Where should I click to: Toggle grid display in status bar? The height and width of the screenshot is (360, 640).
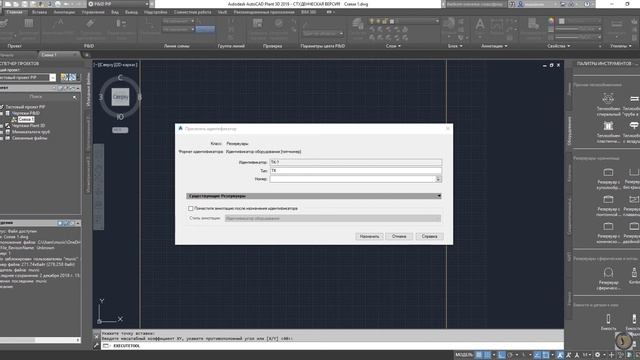click(480, 355)
